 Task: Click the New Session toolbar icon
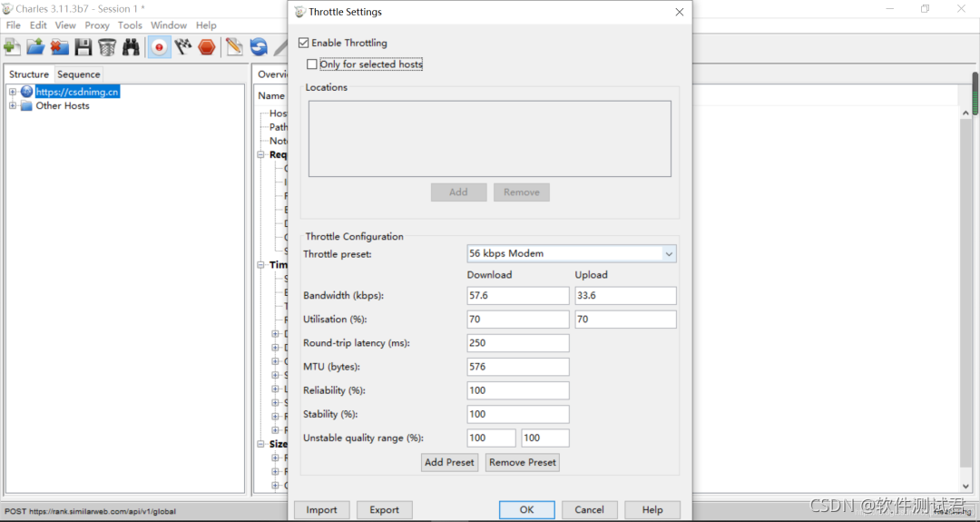click(x=12, y=47)
